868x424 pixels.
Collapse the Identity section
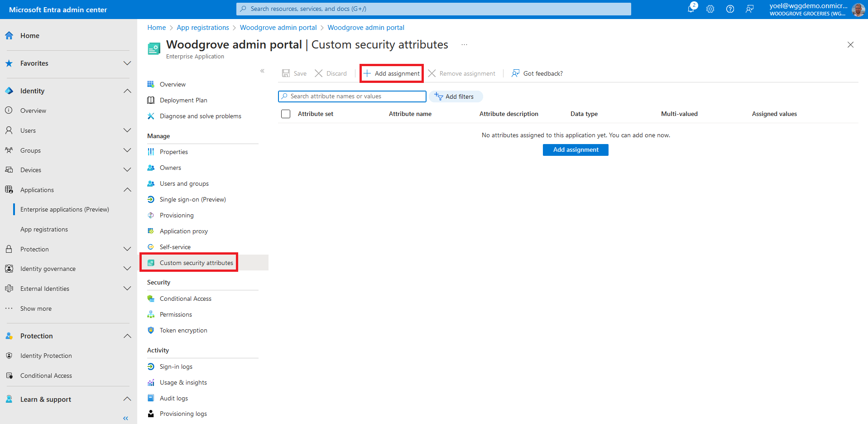pyautogui.click(x=127, y=91)
